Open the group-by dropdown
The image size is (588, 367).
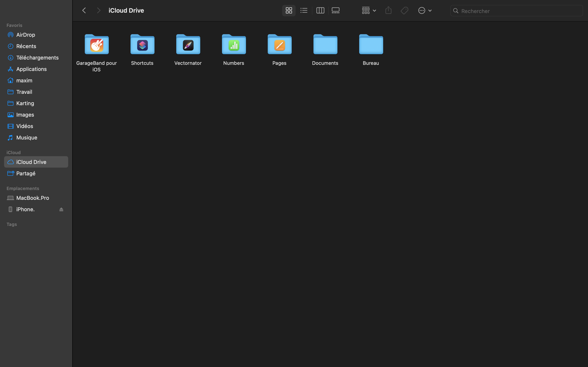(369, 10)
